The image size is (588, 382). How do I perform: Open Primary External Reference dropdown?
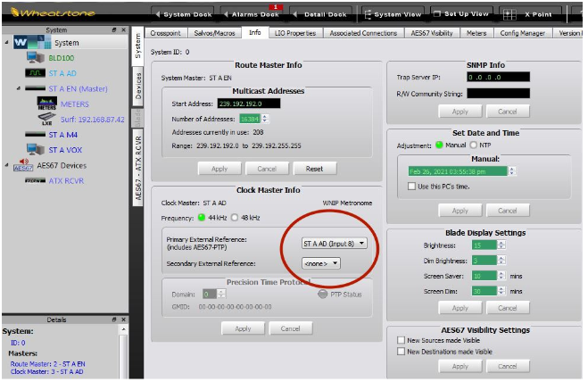(335, 244)
